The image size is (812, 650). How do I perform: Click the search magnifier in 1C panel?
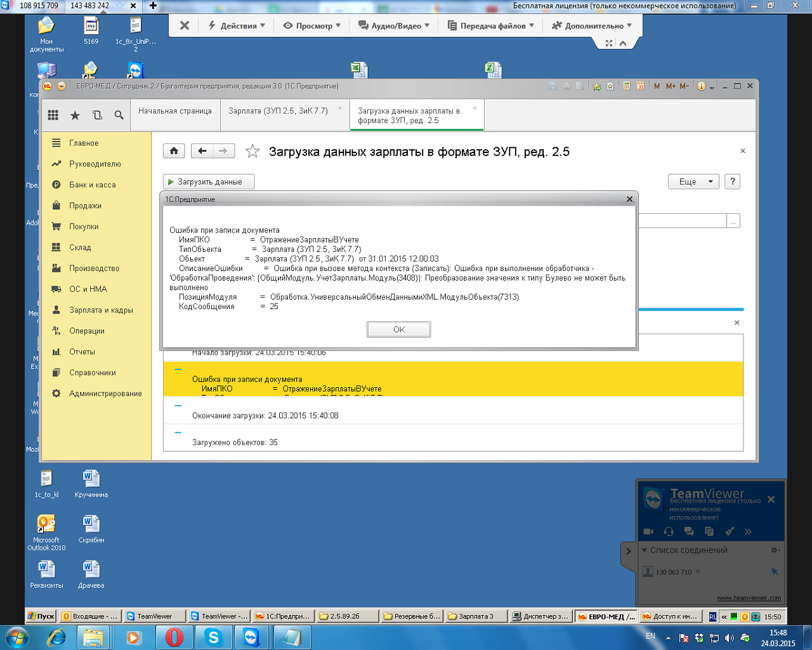click(119, 115)
